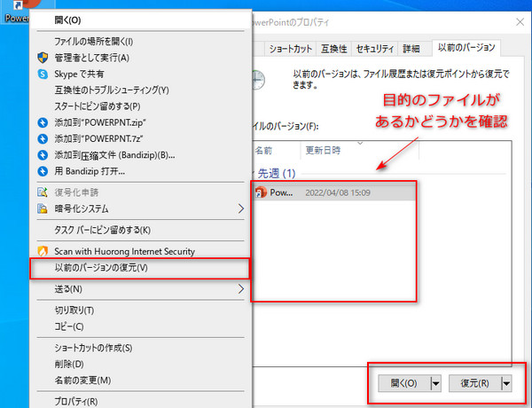Viewport: 532px width, 408px height.
Task: Click the 開く(O) button in dialog
Action: point(404,383)
